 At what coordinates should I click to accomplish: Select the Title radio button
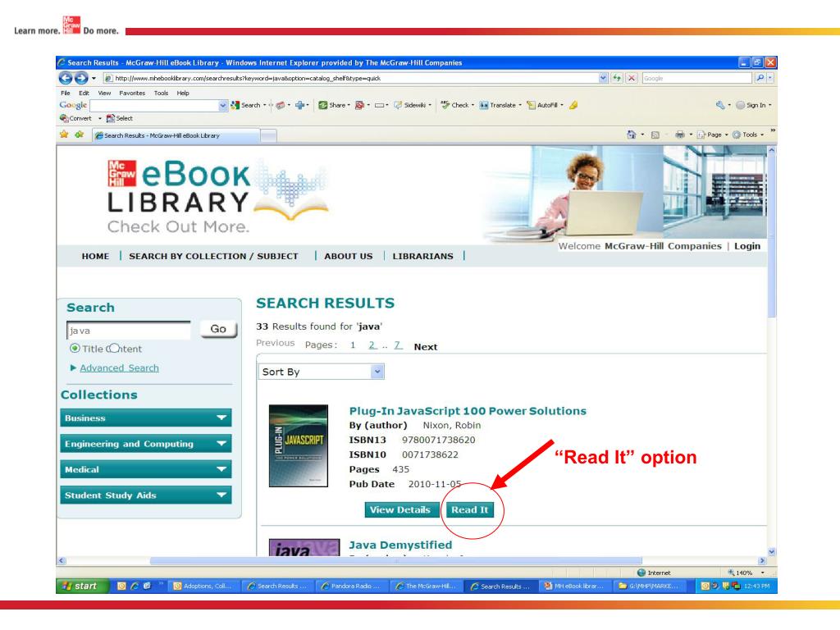tap(75, 348)
